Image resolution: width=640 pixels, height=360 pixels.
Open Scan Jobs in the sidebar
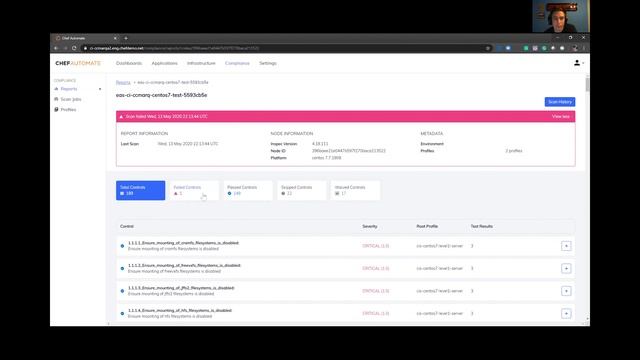71,99
